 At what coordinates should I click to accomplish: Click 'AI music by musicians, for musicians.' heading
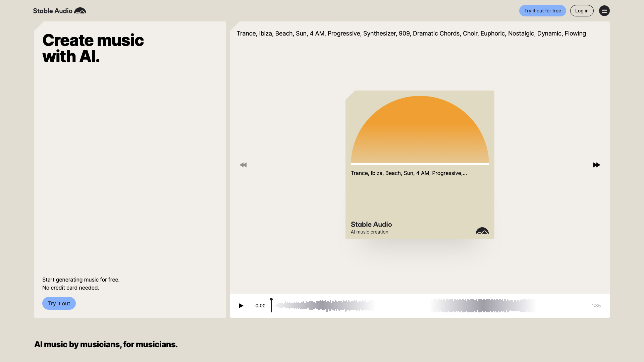tap(106, 344)
